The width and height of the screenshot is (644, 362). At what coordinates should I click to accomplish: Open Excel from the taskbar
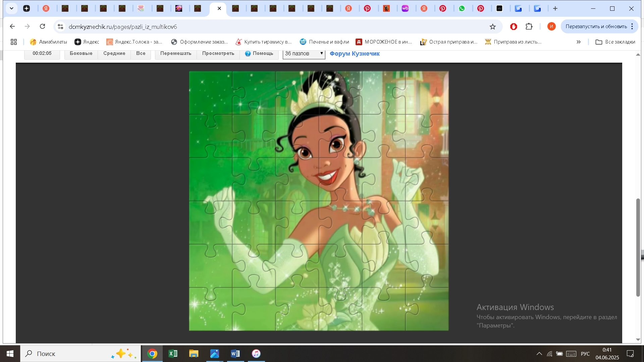pos(173,354)
